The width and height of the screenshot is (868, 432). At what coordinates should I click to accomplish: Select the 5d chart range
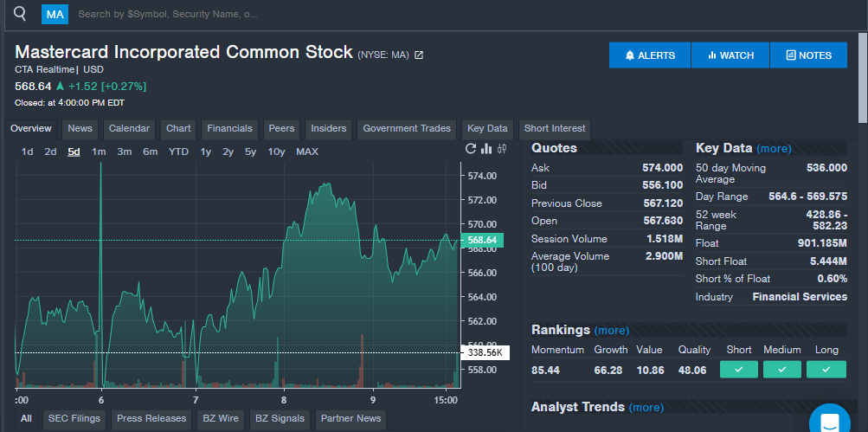(x=74, y=152)
